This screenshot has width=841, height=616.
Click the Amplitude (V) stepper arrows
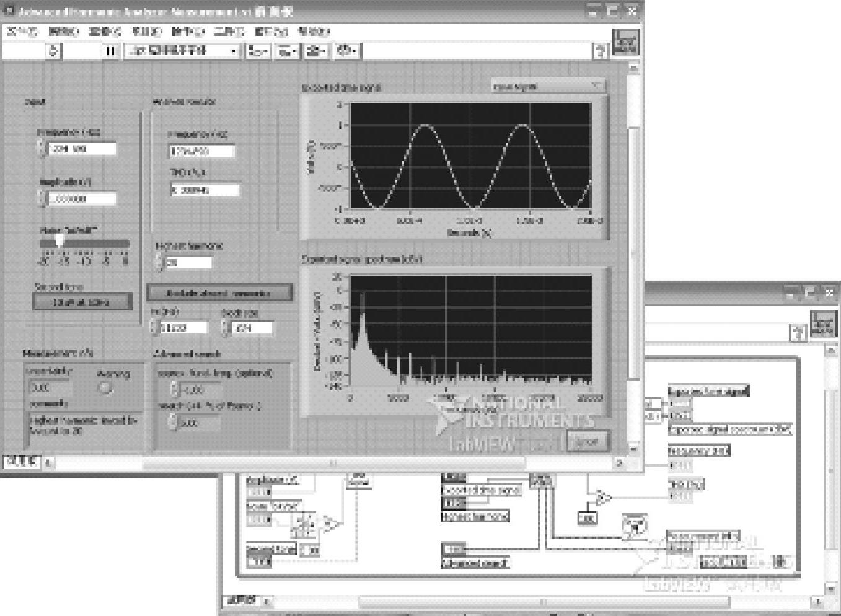pyautogui.click(x=42, y=198)
